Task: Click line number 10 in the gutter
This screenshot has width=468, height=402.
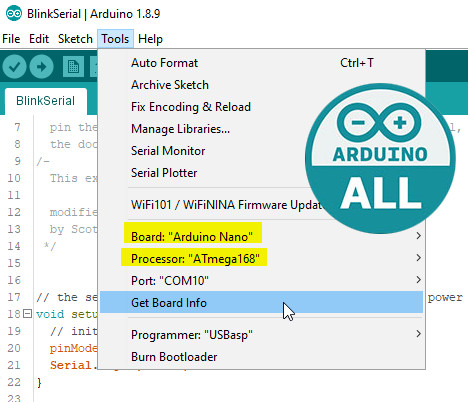Action: 14,178
